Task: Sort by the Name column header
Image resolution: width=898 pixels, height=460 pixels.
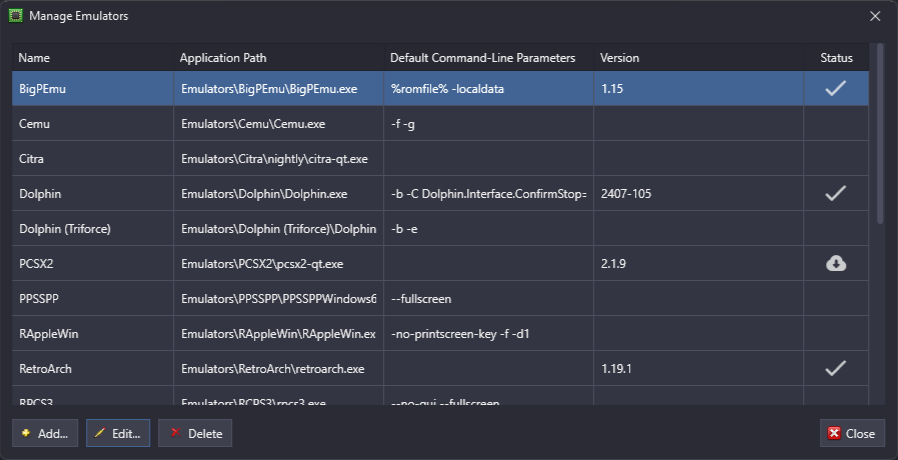Action: [x=93, y=58]
